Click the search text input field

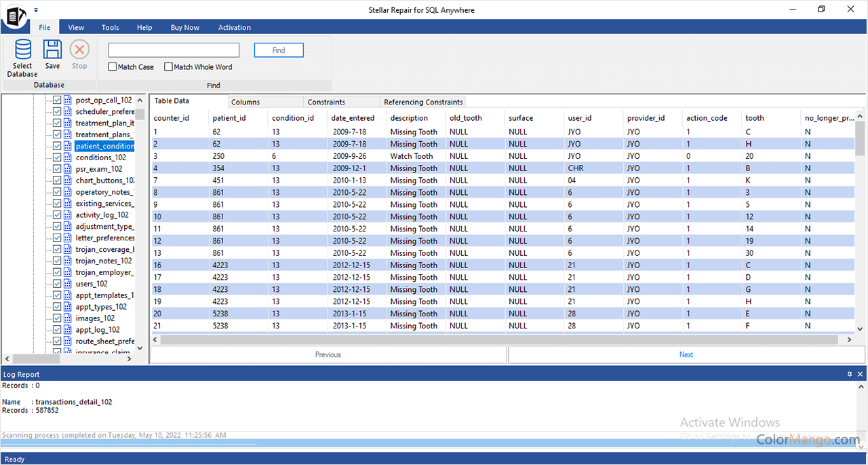(174, 50)
